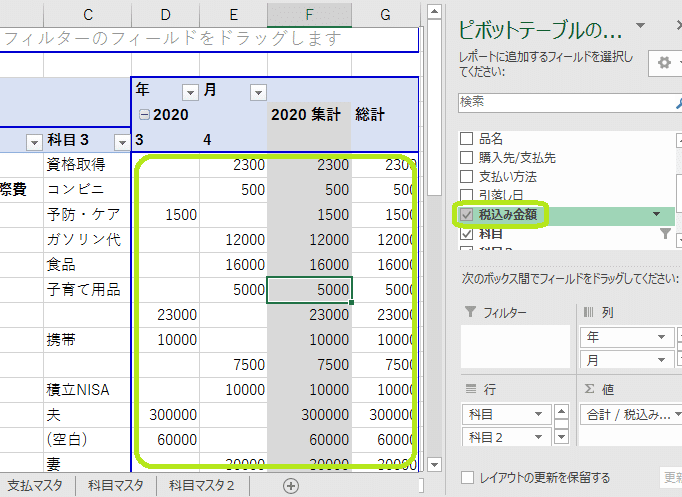682x497 pixels.
Task: Open the 科目 item dropdown in rows area
Action: pos(538,414)
